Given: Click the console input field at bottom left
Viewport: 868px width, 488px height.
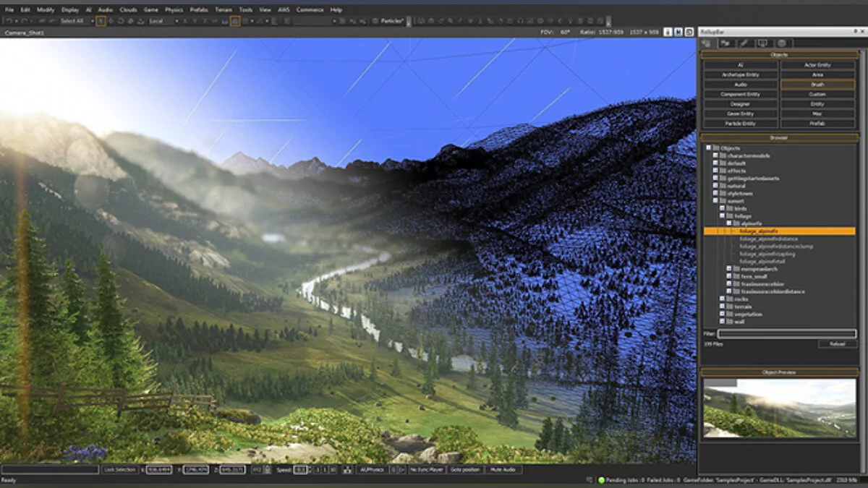Looking at the screenshot, I should [x=50, y=470].
